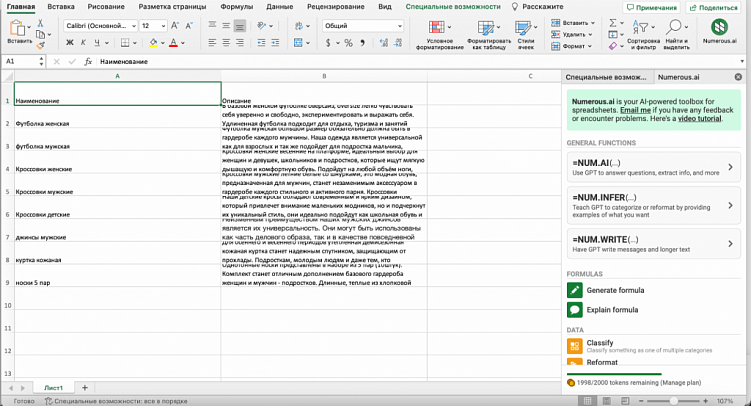This screenshot has width=751, height=406.
Task: Toggle Underline (Ч) formatting
Action: [x=97, y=43]
